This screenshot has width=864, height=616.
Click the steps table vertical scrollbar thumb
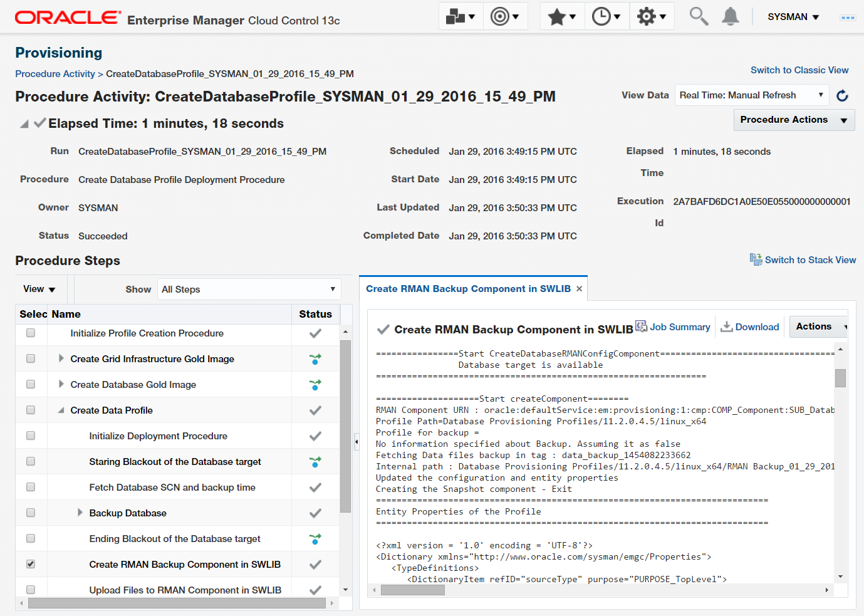click(x=345, y=426)
